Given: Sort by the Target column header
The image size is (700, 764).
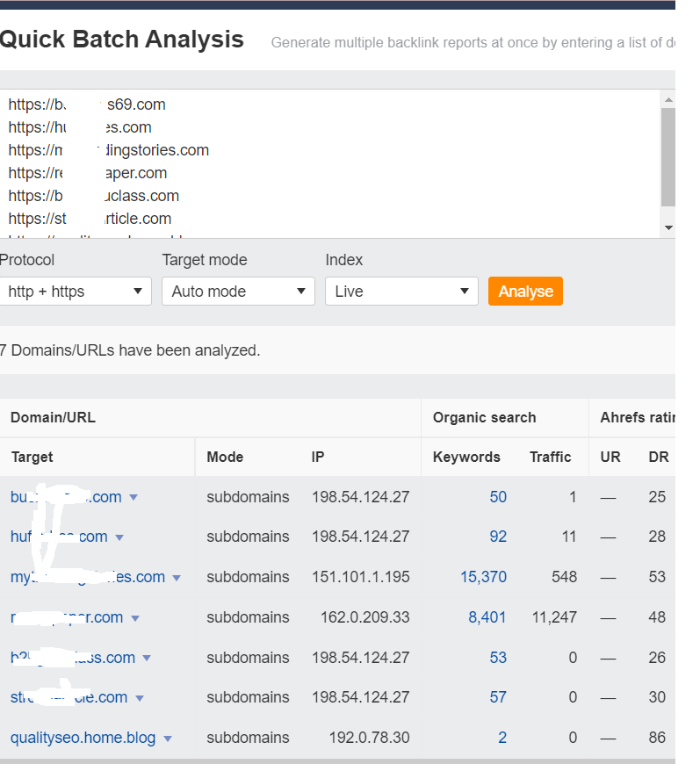Looking at the screenshot, I should (x=32, y=457).
